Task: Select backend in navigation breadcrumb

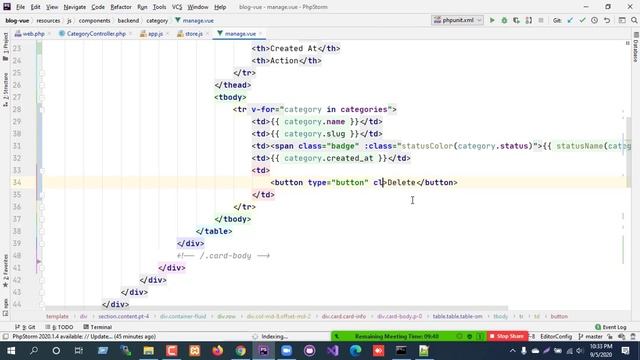Action: [x=128, y=20]
